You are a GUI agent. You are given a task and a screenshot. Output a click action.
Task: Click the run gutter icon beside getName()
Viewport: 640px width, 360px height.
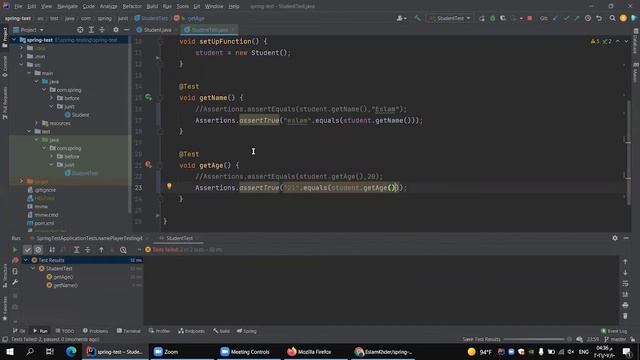click(148, 97)
